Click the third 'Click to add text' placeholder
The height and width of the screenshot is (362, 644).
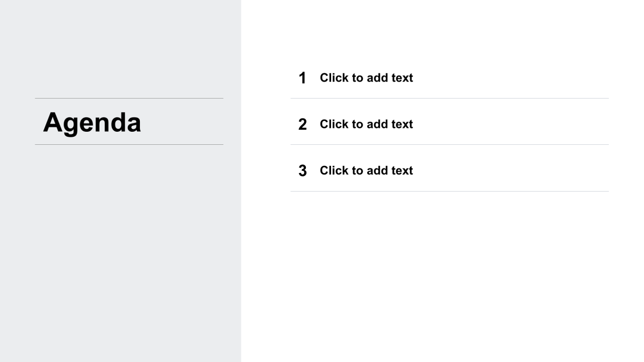[x=366, y=170]
